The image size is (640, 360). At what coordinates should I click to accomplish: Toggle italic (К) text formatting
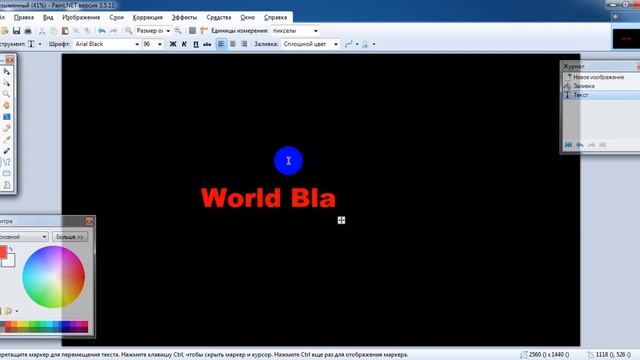[184, 44]
